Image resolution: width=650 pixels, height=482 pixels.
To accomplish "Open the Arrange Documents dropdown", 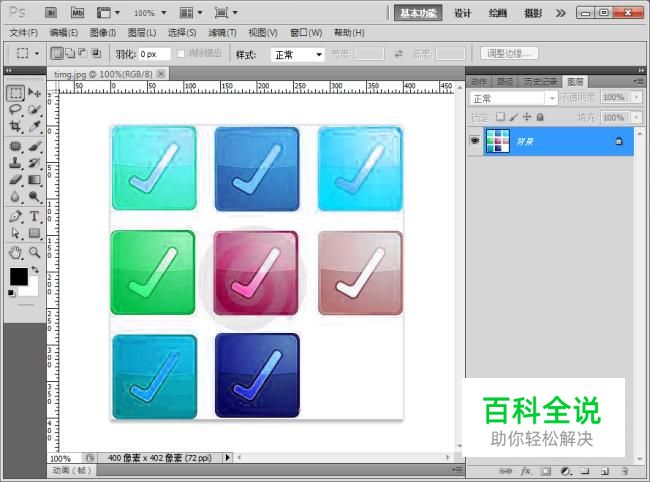I will (x=191, y=13).
